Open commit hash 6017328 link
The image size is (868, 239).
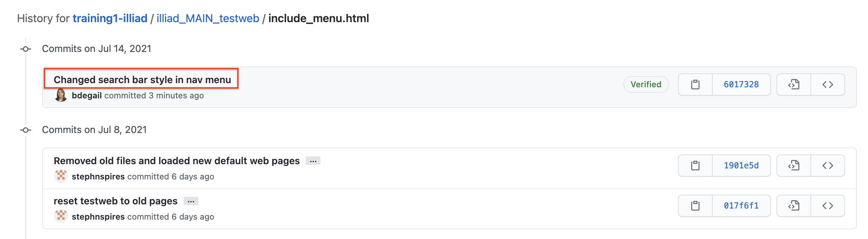(741, 85)
